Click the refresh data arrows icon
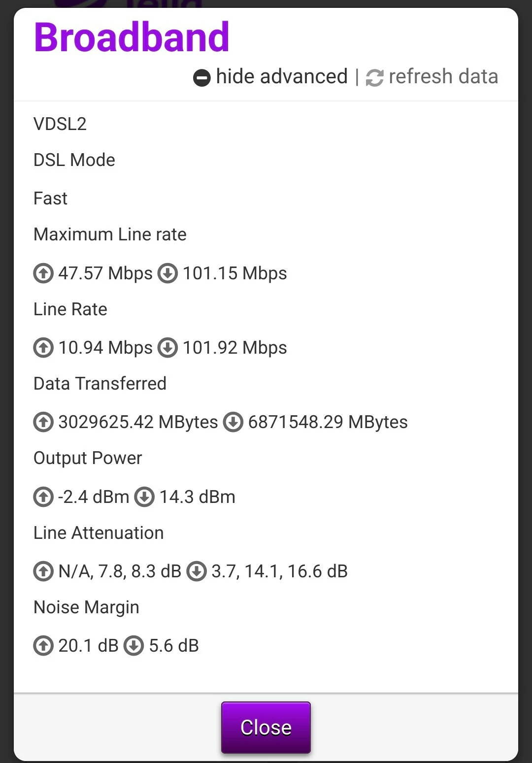The width and height of the screenshot is (532, 763). [x=374, y=78]
